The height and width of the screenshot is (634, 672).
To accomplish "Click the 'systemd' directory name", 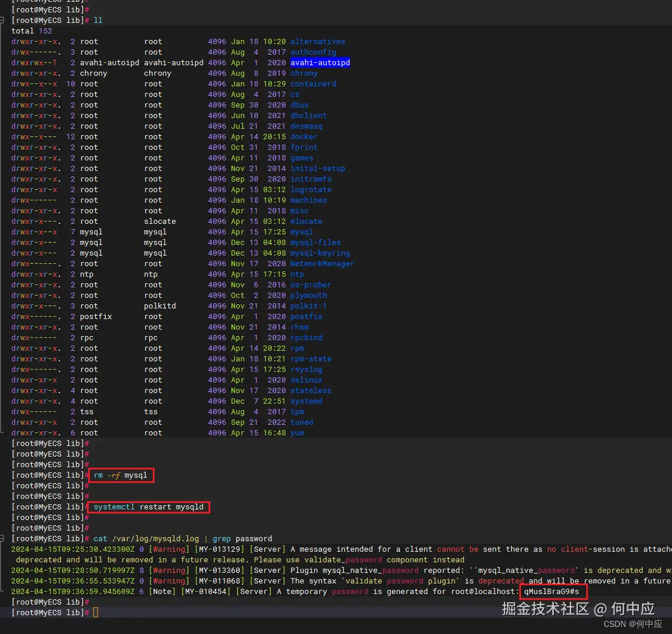I will tap(306, 401).
